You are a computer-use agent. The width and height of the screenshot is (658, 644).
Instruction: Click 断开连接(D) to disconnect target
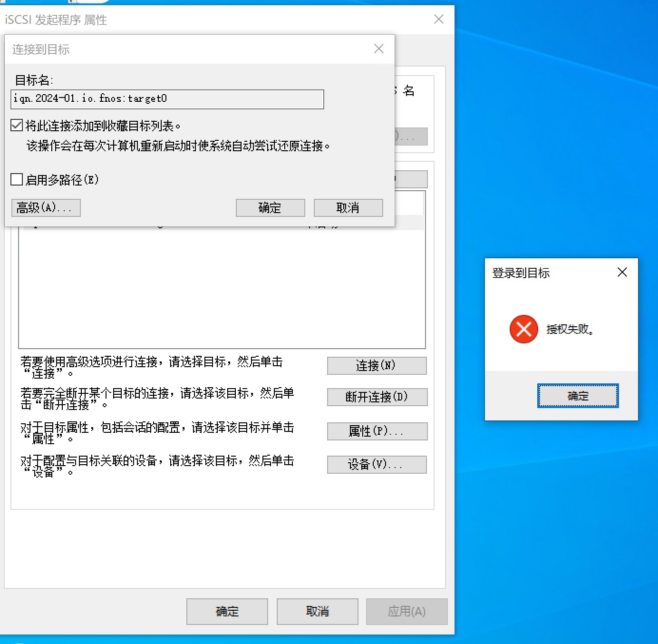pos(377,397)
